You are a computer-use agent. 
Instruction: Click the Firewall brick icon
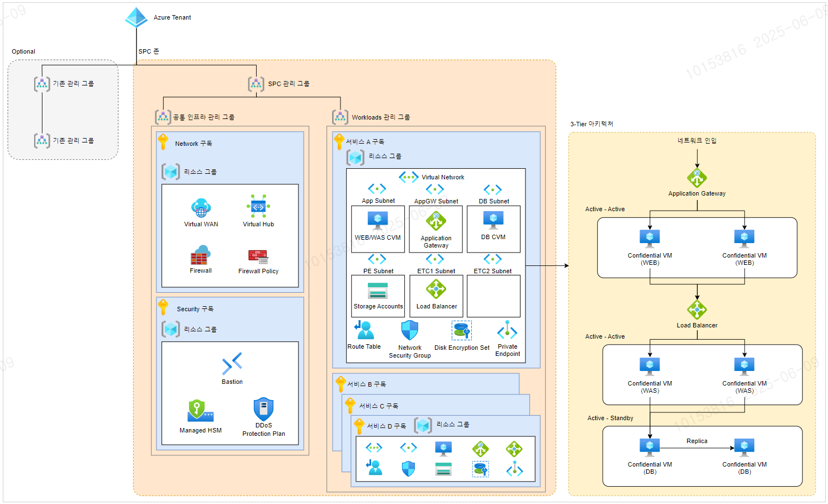[200, 255]
